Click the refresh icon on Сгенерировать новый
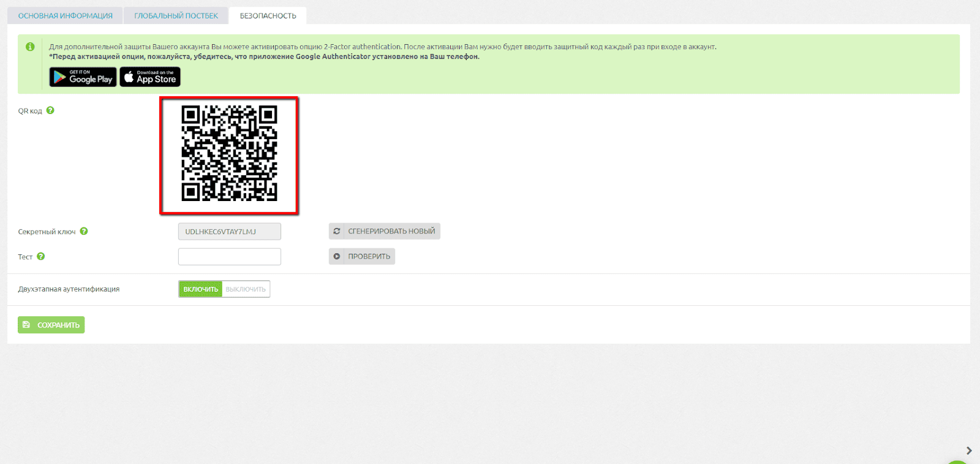980x464 pixels. [x=337, y=231]
